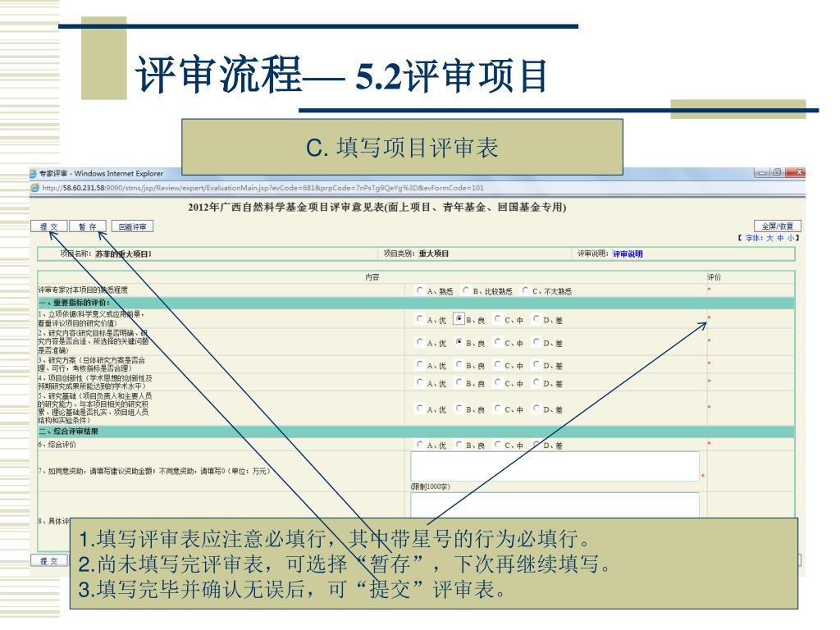Click the bottom 提交 submit button

pyautogui.click(x=48, y=561)
